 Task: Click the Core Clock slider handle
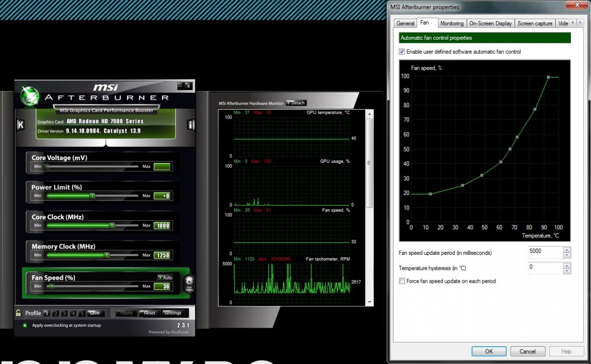[112, 225]
